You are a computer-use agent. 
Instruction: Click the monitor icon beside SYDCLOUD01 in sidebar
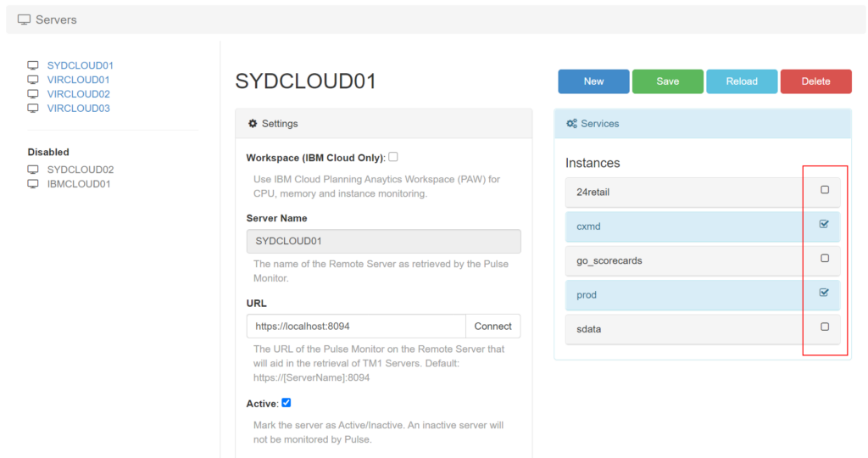33,65
